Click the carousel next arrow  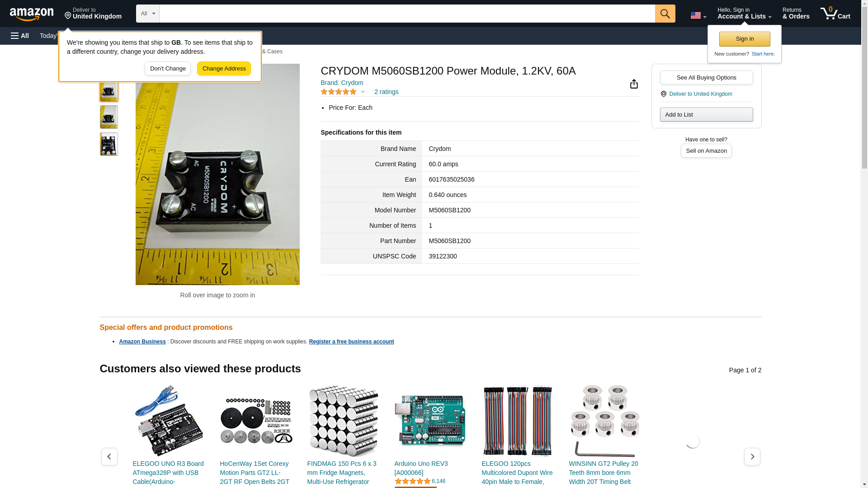(752, 456)
